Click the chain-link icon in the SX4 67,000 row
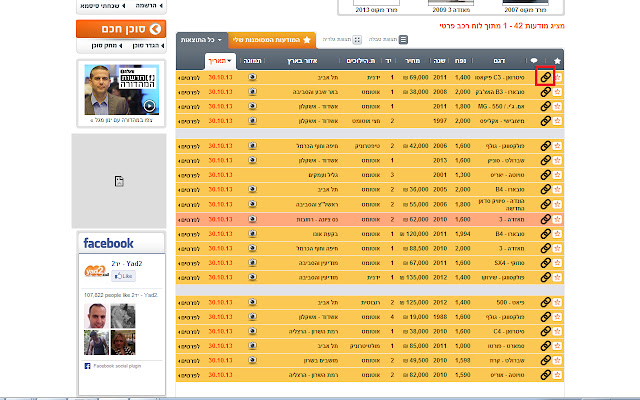This screenshot has width=640, height=400. (546, 263)
